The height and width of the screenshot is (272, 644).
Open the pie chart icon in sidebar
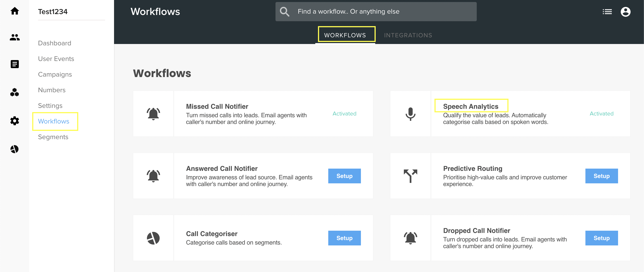point(15,149)
